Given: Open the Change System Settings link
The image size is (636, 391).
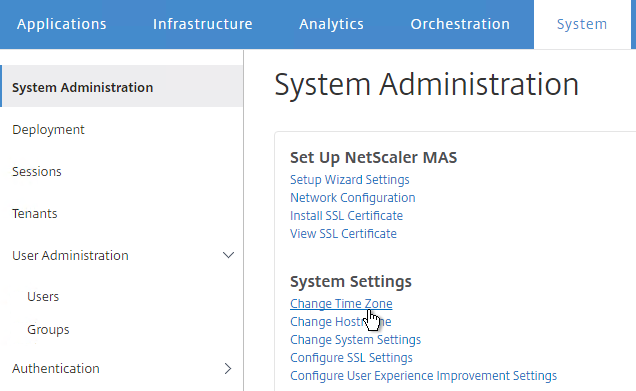Looking at the screenshot, I should tap(355, 339).
